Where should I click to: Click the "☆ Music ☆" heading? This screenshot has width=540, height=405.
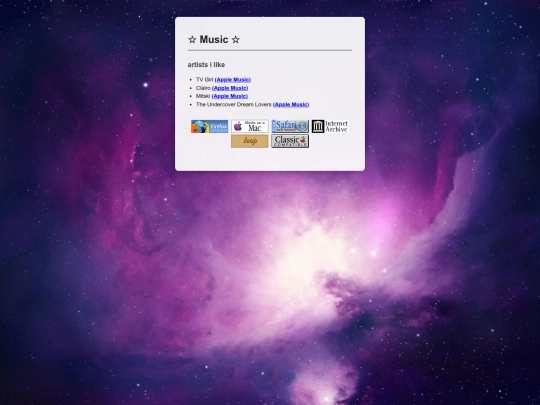click(214, 40)
